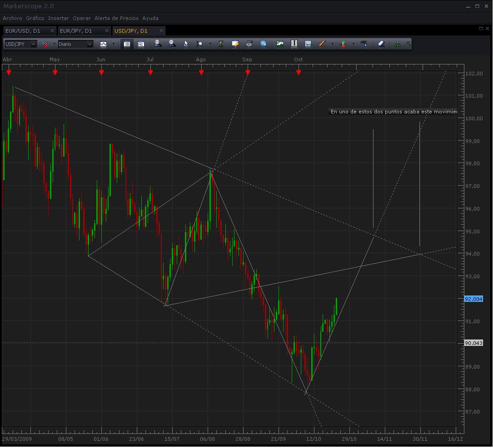This screenshot has width=493, height=448.
Task: Click the eye refresh view icon
Action: 249,44
